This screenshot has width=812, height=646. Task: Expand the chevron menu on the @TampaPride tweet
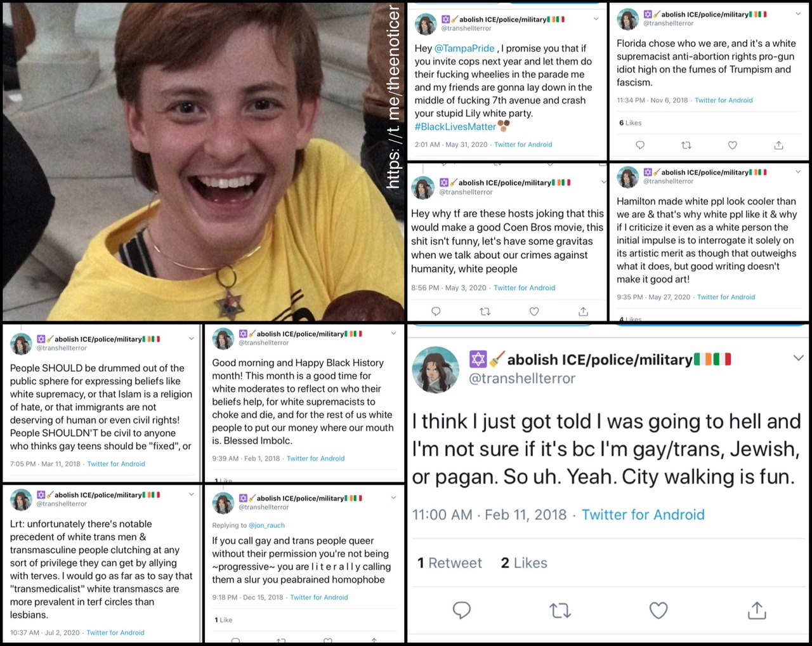596,19
